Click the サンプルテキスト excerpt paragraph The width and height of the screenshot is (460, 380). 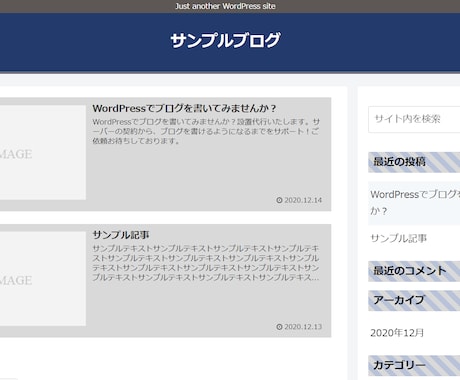tap(206, 263)
